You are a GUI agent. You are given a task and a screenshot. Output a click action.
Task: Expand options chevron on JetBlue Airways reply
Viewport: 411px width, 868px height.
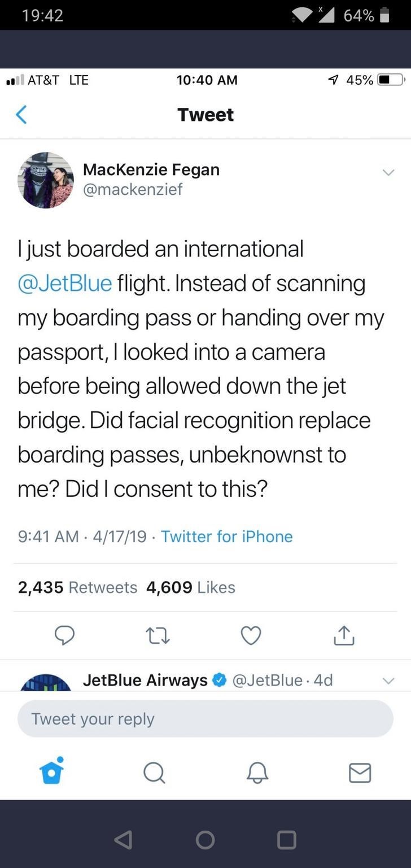click(387, 682)
